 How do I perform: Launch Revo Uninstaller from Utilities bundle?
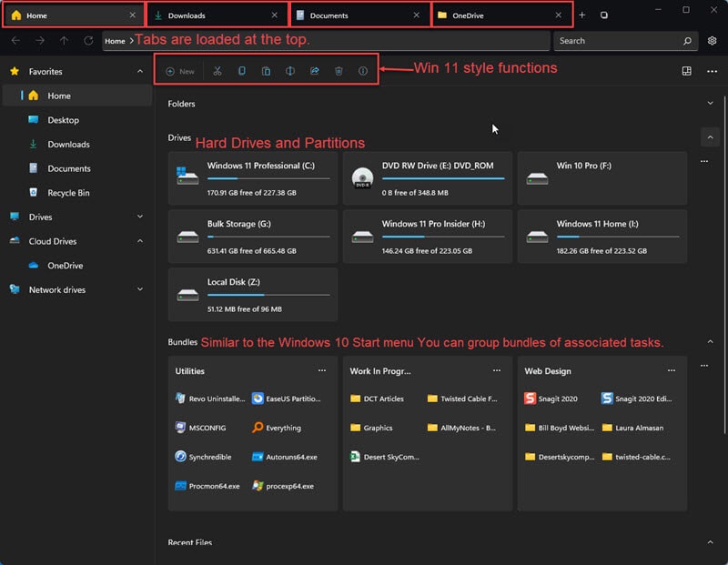[210, 399]
